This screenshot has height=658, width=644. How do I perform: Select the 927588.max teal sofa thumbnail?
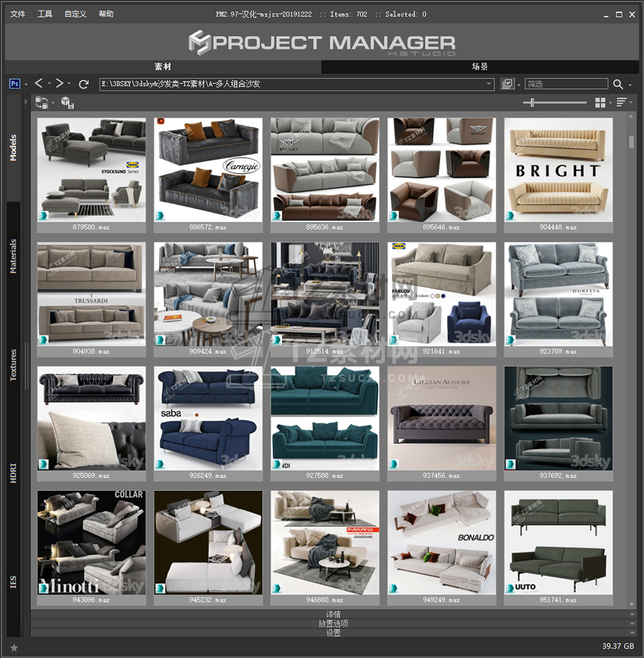[325, 418]
